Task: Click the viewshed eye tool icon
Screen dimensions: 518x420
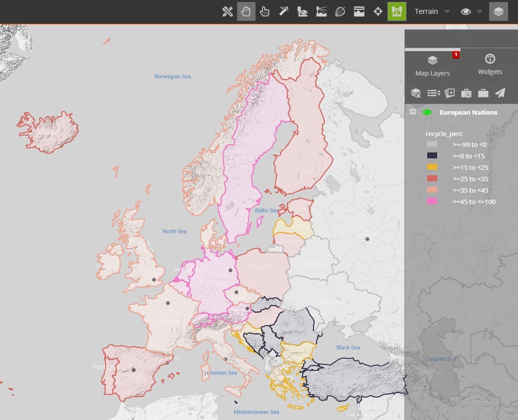Action: [302, 11]
